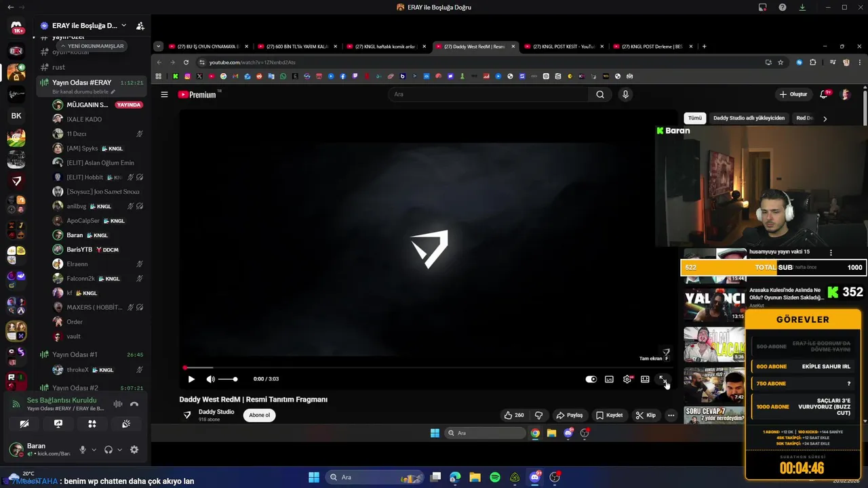Open more actions menu under video
Screen dimensions: 868x488
click(x=671, y=415)
